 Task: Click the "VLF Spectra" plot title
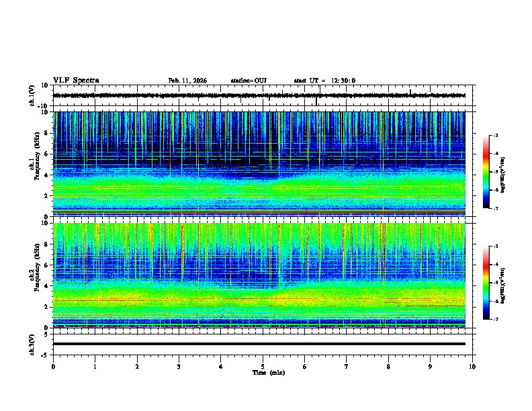(x=76, y=81)
